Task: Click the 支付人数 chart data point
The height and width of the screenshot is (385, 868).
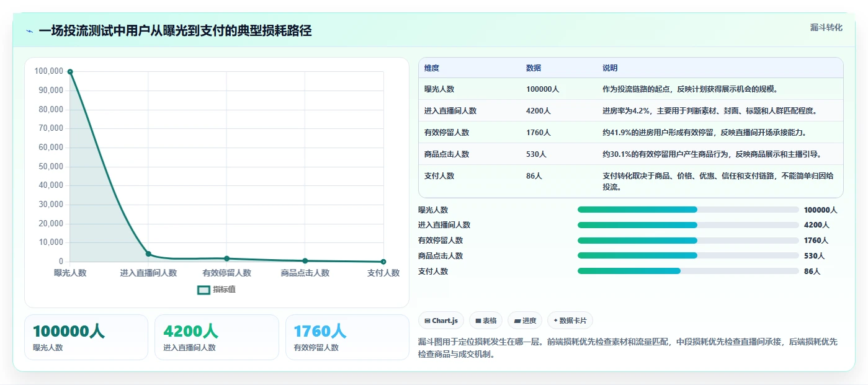Action: (x=383, y=262)
